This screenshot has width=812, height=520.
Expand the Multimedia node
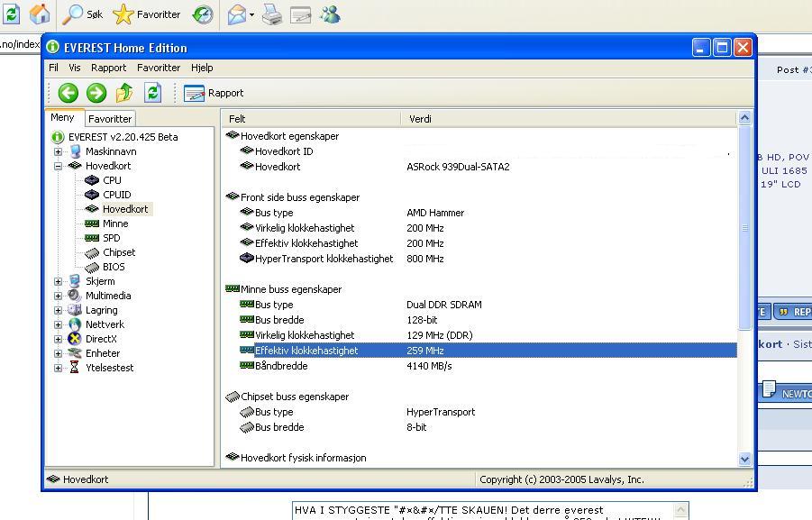(58, 296)
